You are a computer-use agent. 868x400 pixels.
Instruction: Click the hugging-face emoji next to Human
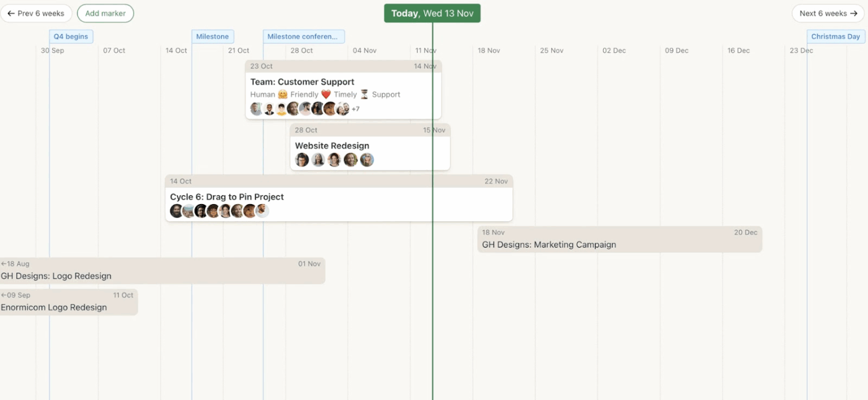[x=282, y=94]
